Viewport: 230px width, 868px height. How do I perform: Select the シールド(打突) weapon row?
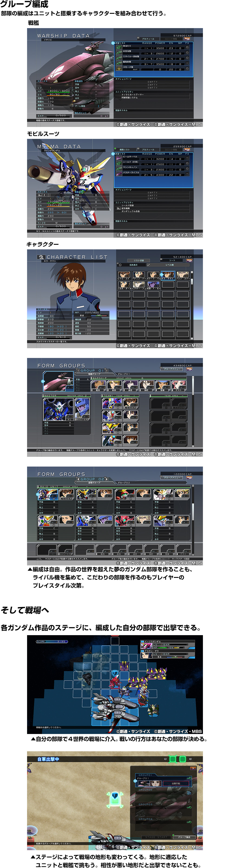[x=153, y=163]
